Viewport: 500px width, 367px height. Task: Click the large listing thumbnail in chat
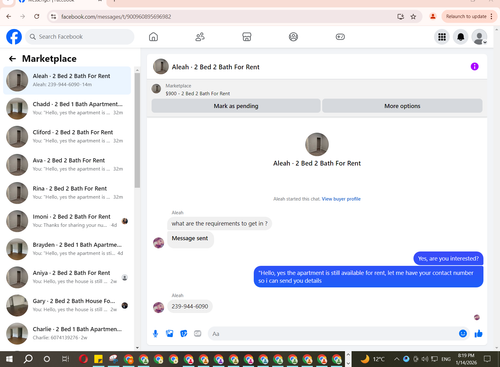click(x=317, y=144)
